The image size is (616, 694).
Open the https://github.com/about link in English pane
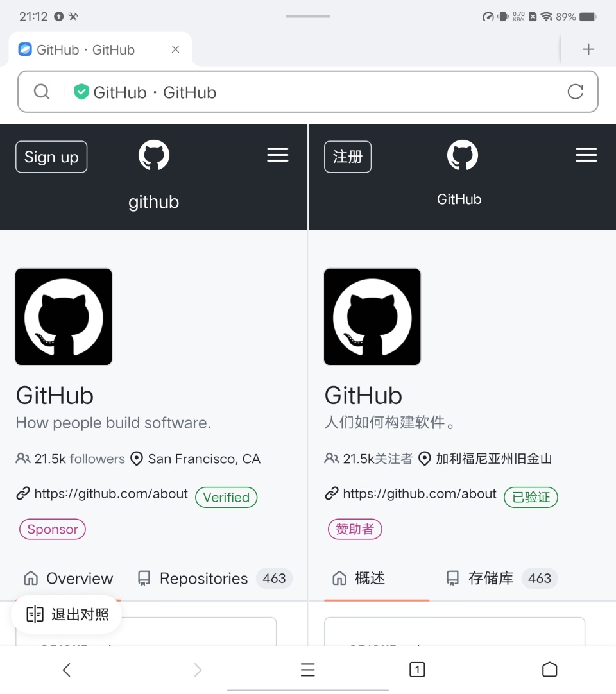(111, 493)
